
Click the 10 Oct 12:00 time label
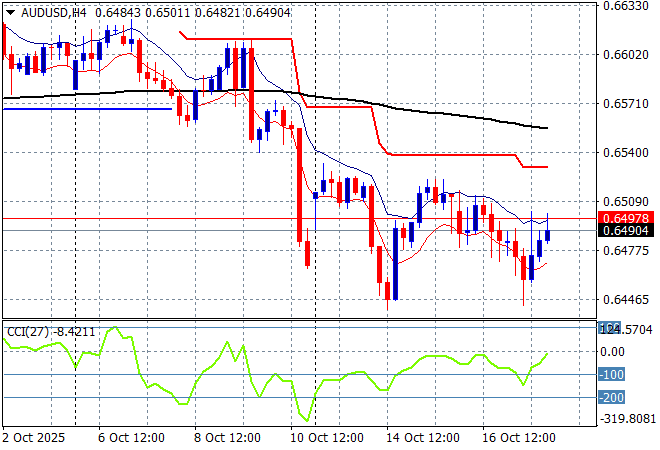coord(327,438)
